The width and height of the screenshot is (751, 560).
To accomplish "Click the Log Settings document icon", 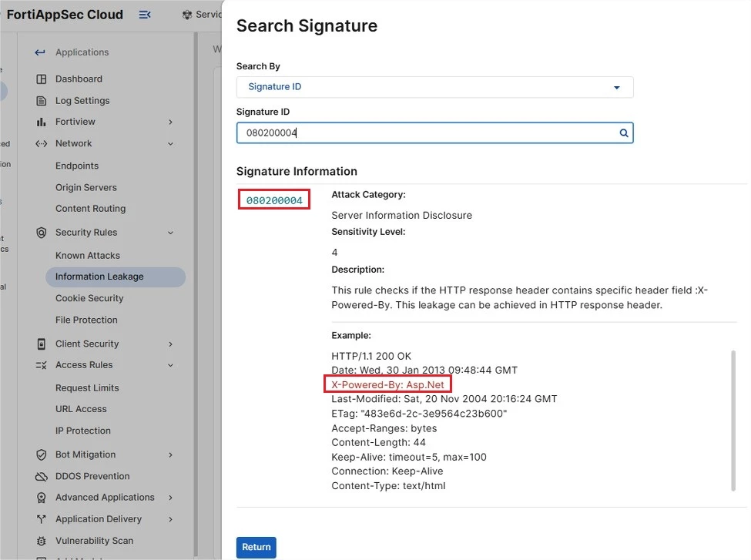I will pyautogui.click(x=42, y=101).
